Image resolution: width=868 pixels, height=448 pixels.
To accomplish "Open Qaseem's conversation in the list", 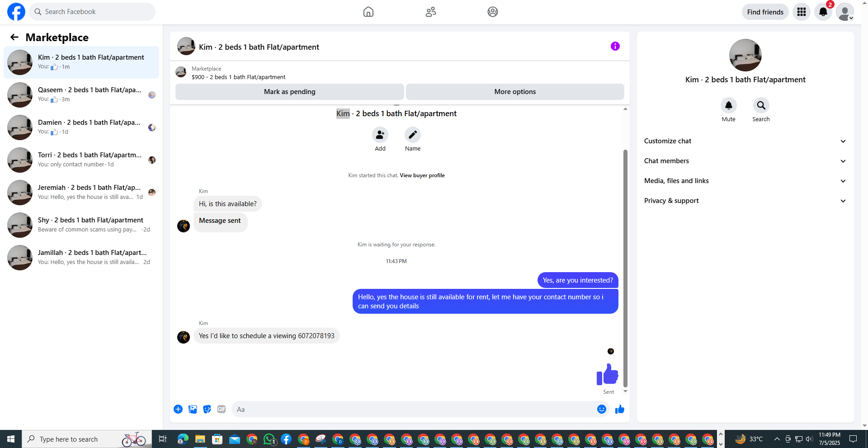I will click(81, 95).
